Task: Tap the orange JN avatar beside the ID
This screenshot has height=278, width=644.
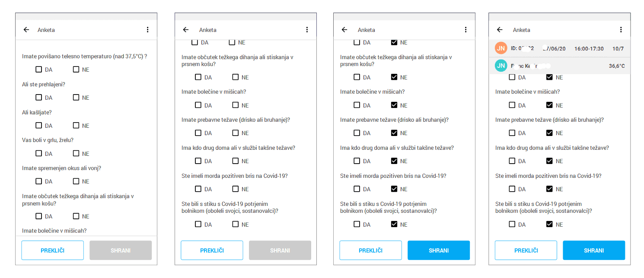Action: pyautogui.click(x=501, y=48)
